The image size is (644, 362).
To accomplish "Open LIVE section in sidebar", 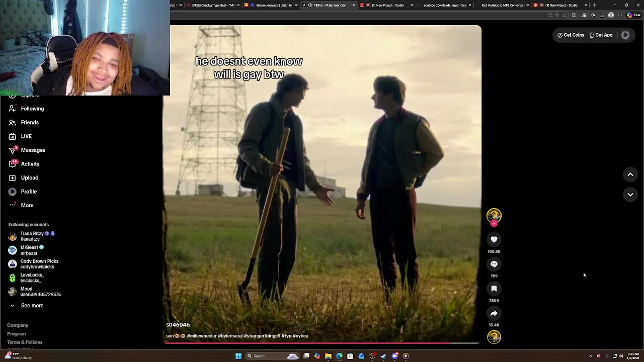I will click(x=20, y=136).
